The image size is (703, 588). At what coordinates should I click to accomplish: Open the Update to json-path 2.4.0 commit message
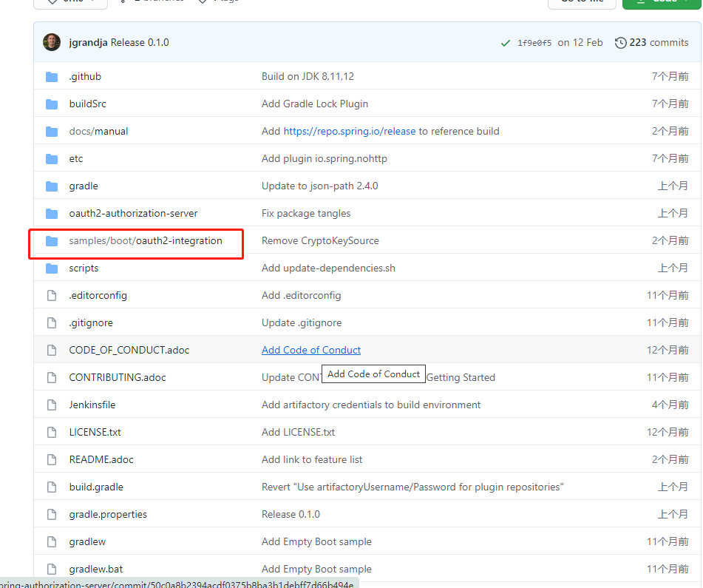point(319,186)
